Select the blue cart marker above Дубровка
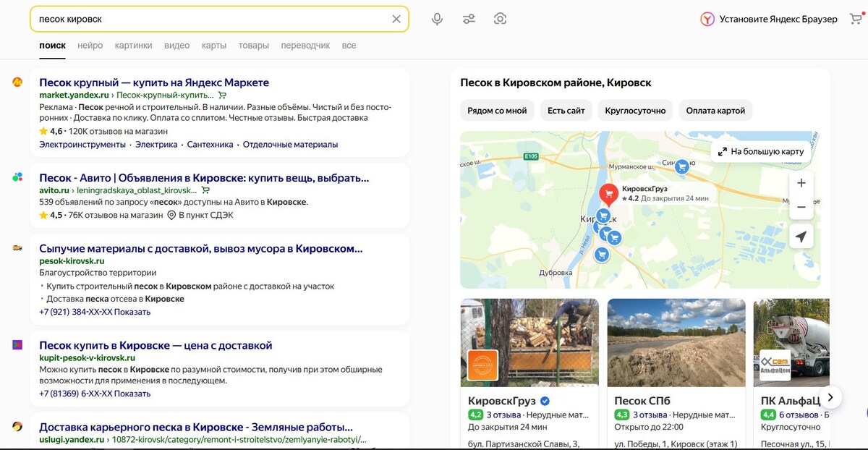The height and width of the screenshot is (450, 868). tap(602, 254)
